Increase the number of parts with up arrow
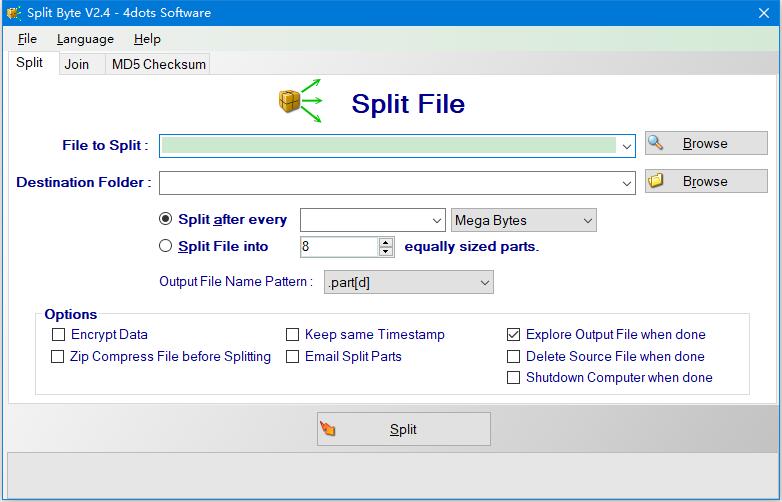This screenshot has height=502, width=782. 386,242
